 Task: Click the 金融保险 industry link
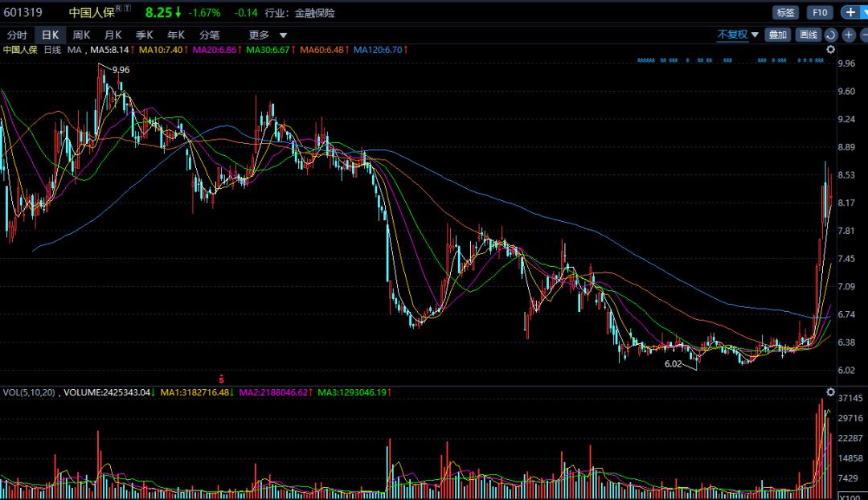[x=316, y=13]
